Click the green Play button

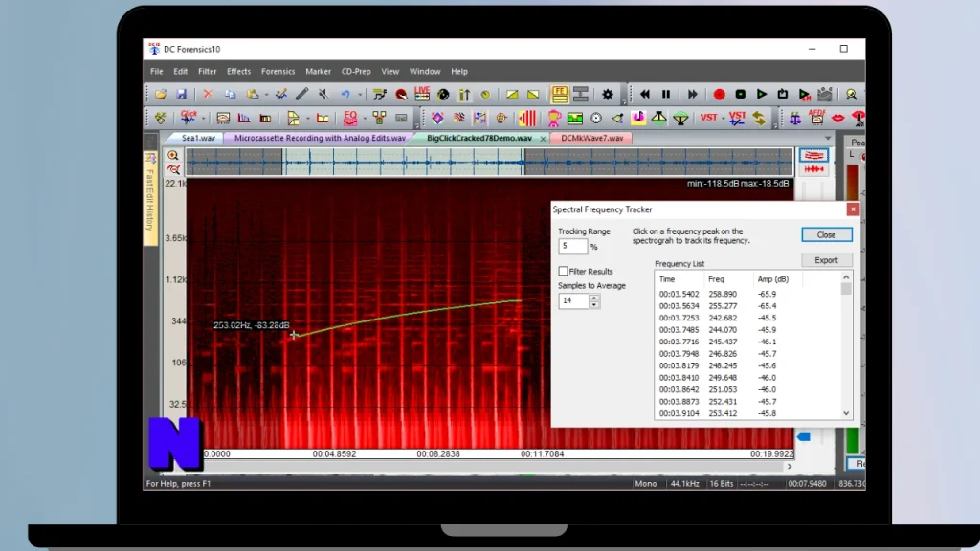tap(762, 95)
